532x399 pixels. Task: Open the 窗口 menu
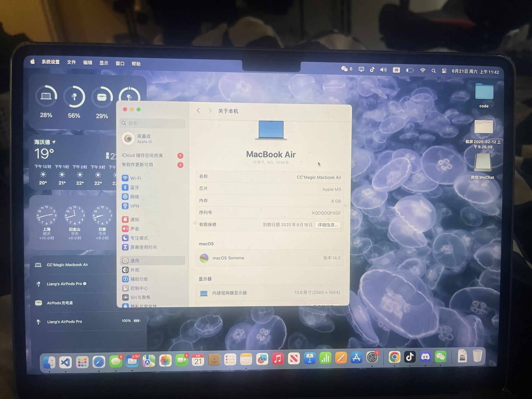[x=120, y=63]
